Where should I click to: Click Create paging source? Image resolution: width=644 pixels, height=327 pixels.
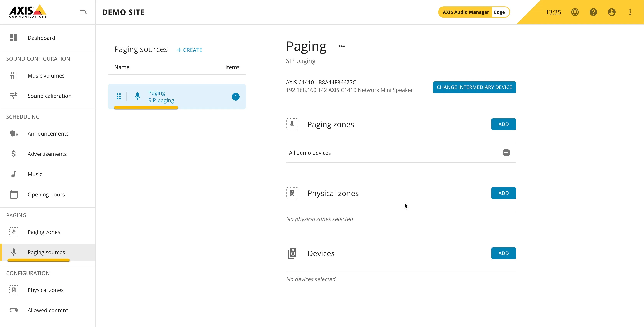click(x=190, y=50)
